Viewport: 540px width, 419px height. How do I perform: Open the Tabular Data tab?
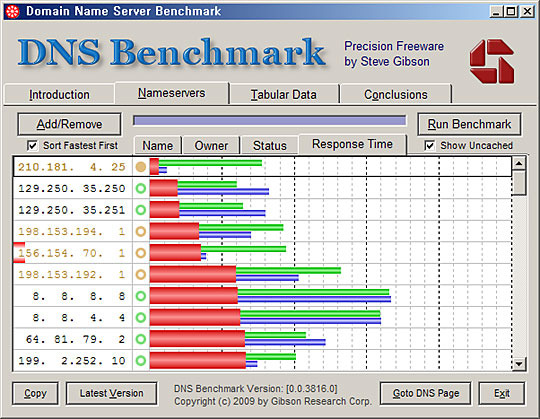284,94
